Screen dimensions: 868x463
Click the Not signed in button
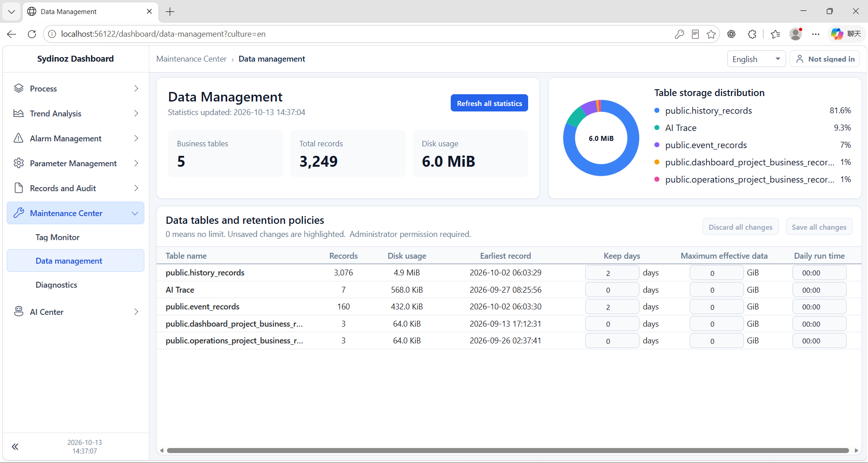825,59
